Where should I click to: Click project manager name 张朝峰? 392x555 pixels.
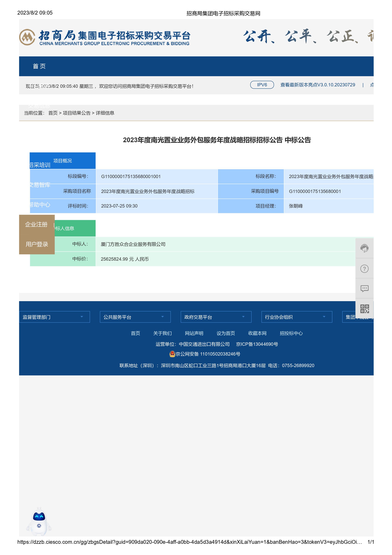point(296,206)
